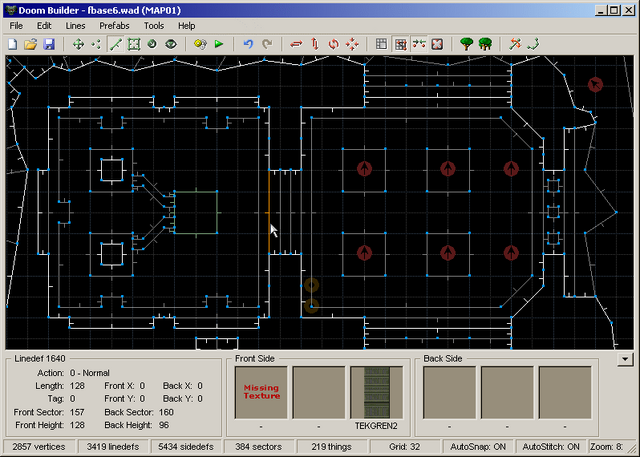Toggle the snap to grid toolbar button
Screen dimensions: 640x457
pos(400,44)
